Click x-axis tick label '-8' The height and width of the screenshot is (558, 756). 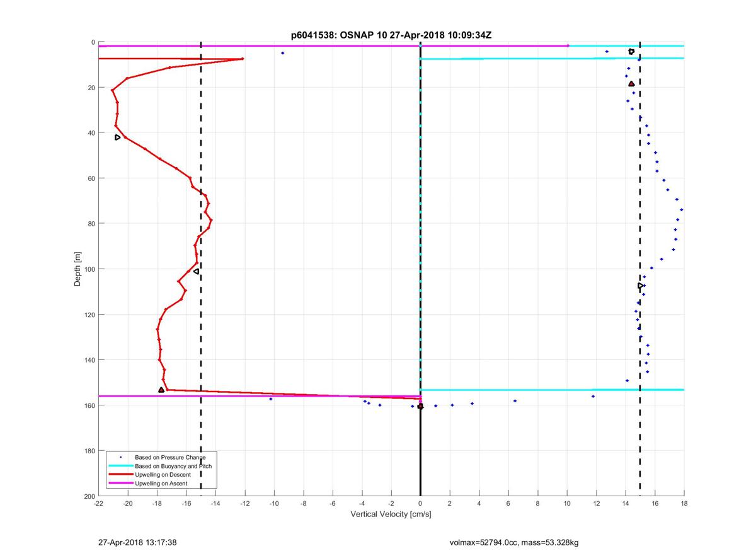coord(304,504)
